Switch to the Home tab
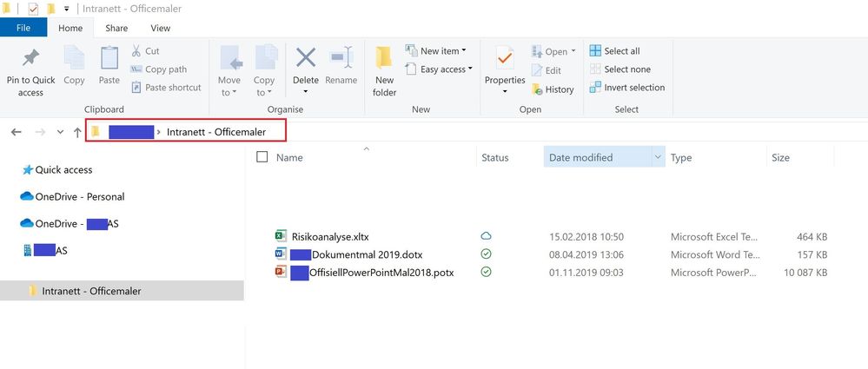 pyautogui.click(x=70, y=28)
